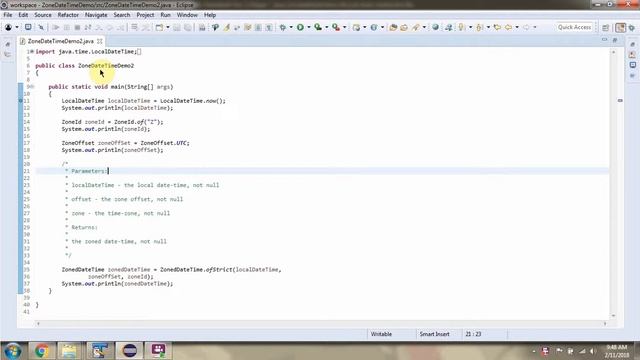Open the Run launch dropdown arrow
640x360 pixels.
[x=309, y=27]
